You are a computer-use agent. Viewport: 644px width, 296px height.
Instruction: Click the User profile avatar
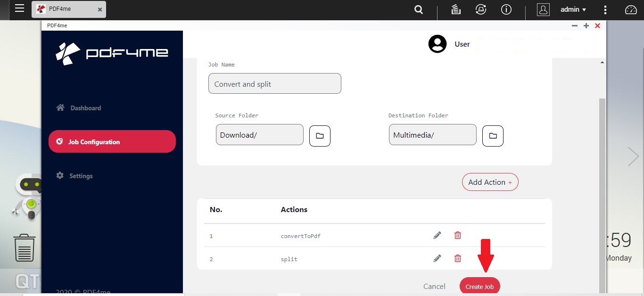pos(438,44)
